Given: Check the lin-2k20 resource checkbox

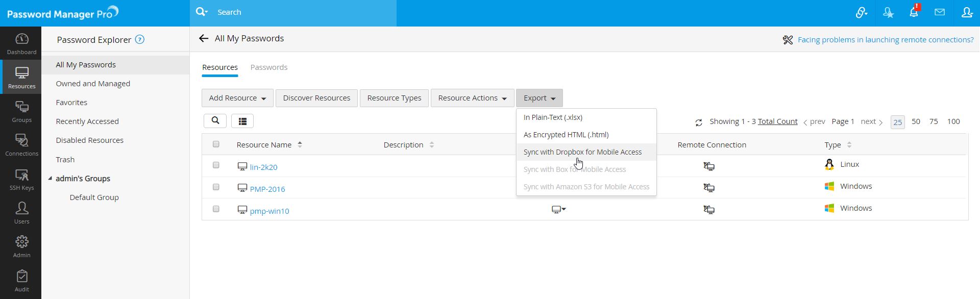Looking at the screenshot, I should coord(216,165).
